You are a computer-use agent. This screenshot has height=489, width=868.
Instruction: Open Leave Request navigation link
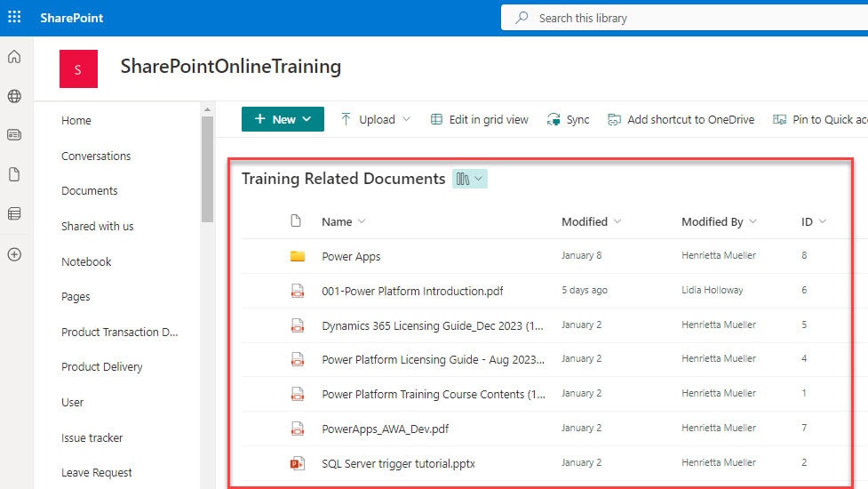[97, 472]
